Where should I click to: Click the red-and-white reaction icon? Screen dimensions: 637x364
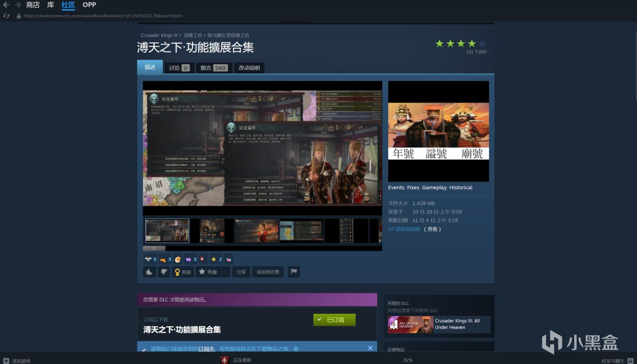203,259
